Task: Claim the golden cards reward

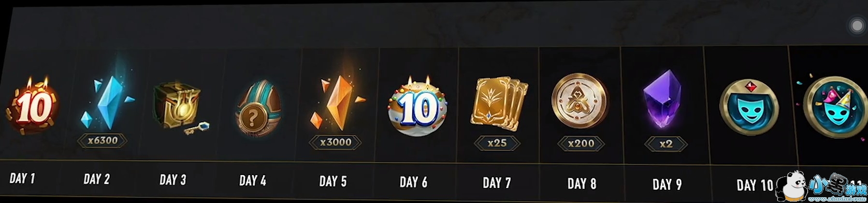Action: 499,102
